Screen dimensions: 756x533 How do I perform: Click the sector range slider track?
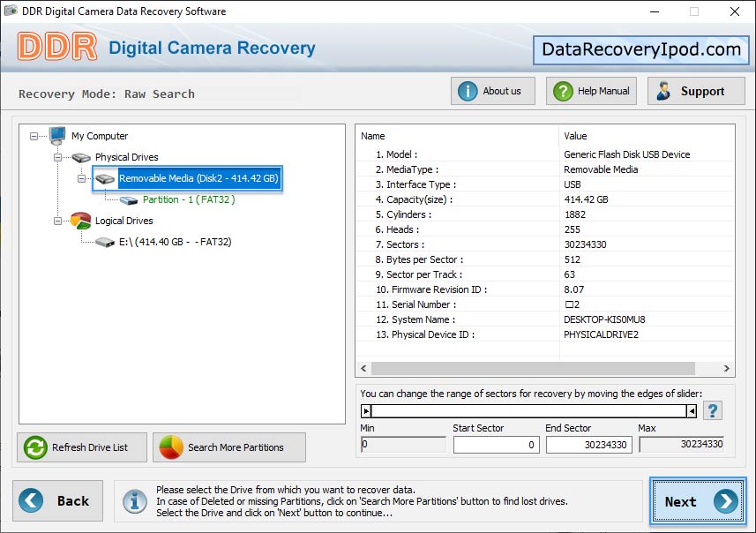coord(529,411)
